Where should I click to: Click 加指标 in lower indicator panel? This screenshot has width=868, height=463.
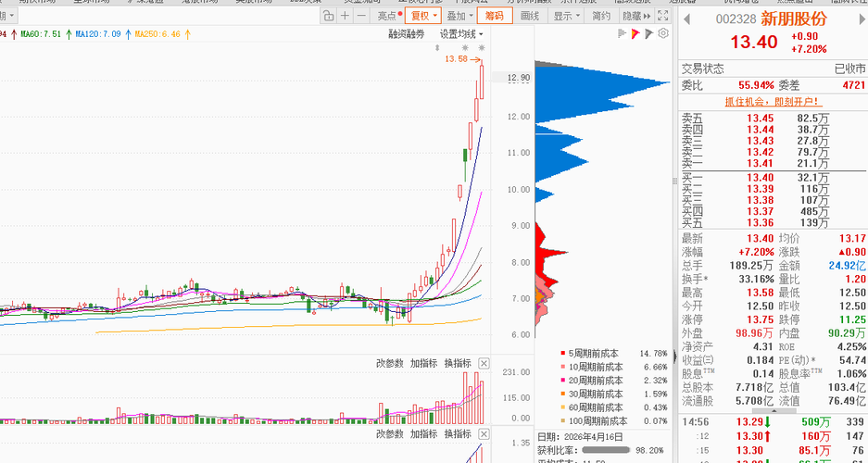click(423, 433)
